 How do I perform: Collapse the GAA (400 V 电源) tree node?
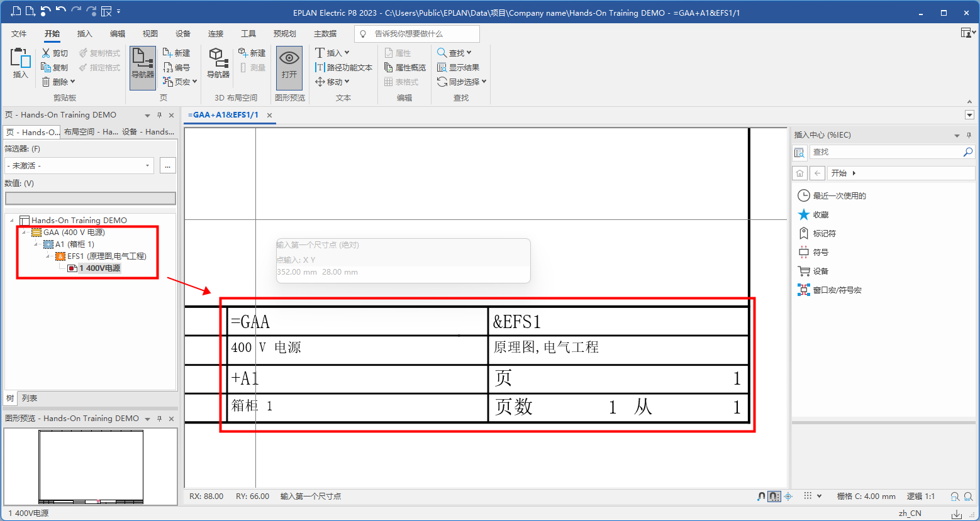click(25, 233)
